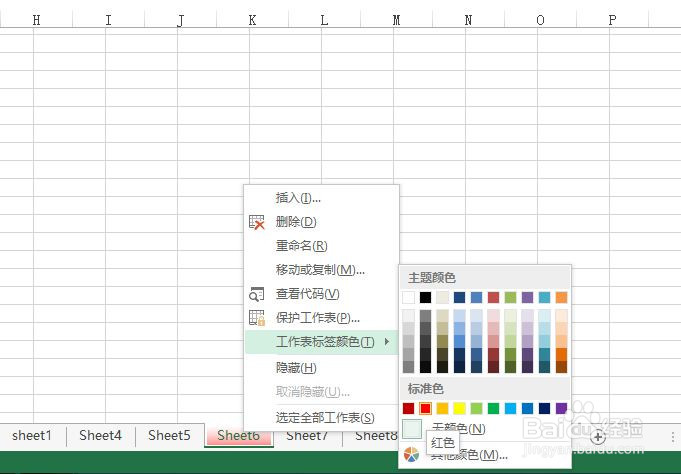Click the View Code magnifier icon
Image resolution: width=681 pixels, height=474 pixels.
coord(257,294)
